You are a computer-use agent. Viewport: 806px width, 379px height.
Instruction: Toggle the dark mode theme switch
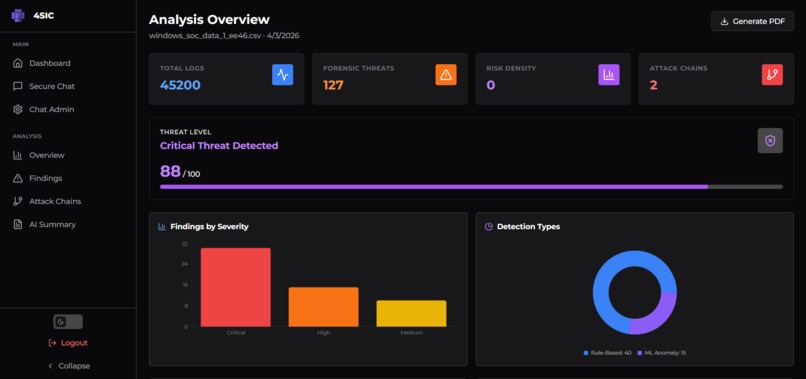point(68,322)
